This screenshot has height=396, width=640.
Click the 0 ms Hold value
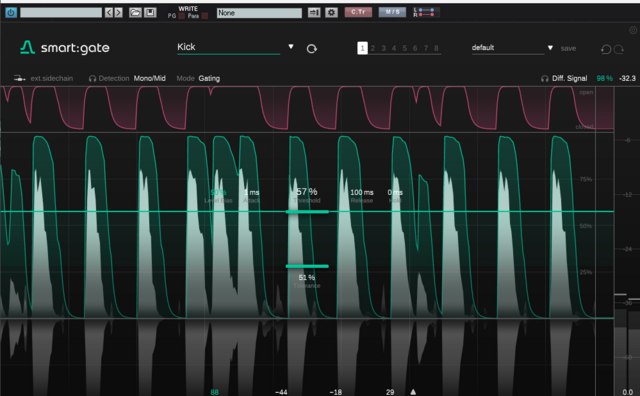point(395,192)
